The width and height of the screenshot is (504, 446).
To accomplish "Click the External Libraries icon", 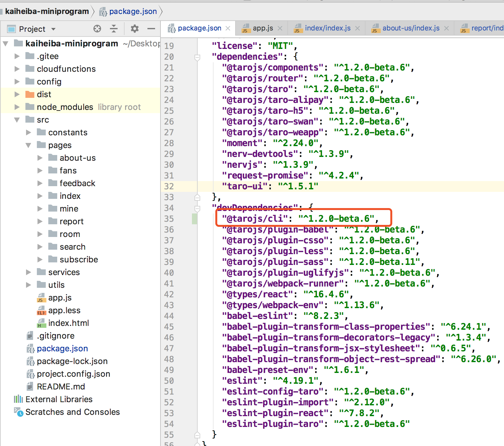I will [18, 399].
